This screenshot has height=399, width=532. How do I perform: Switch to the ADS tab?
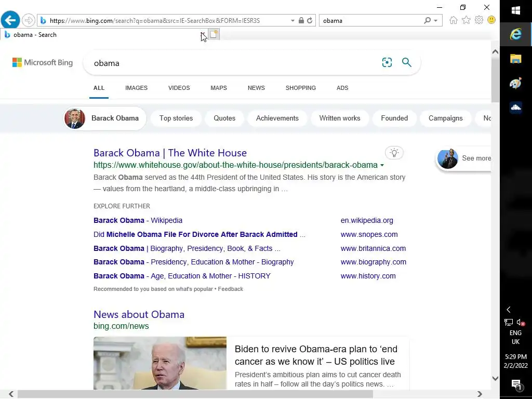pos(342,88)
